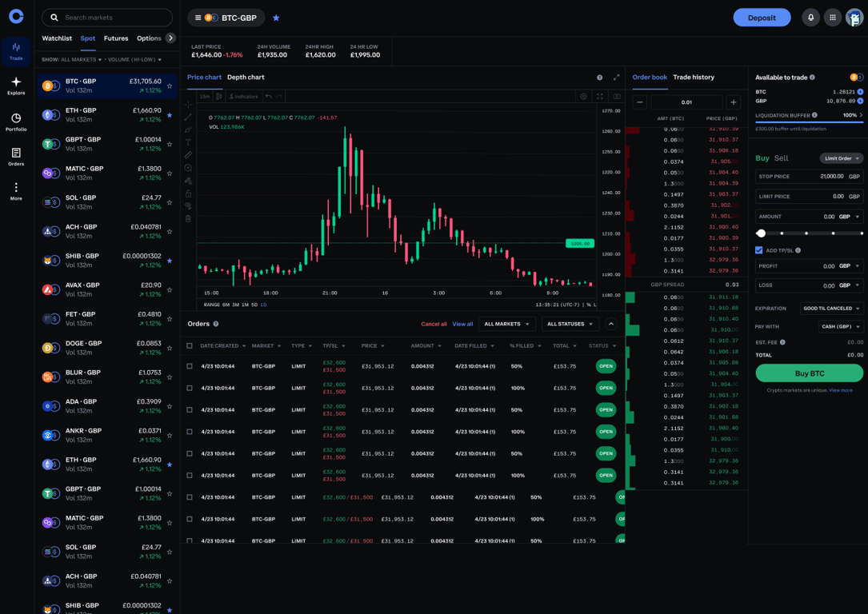Open the chart settings gear

pyautogui.click(x=583, y=96)
